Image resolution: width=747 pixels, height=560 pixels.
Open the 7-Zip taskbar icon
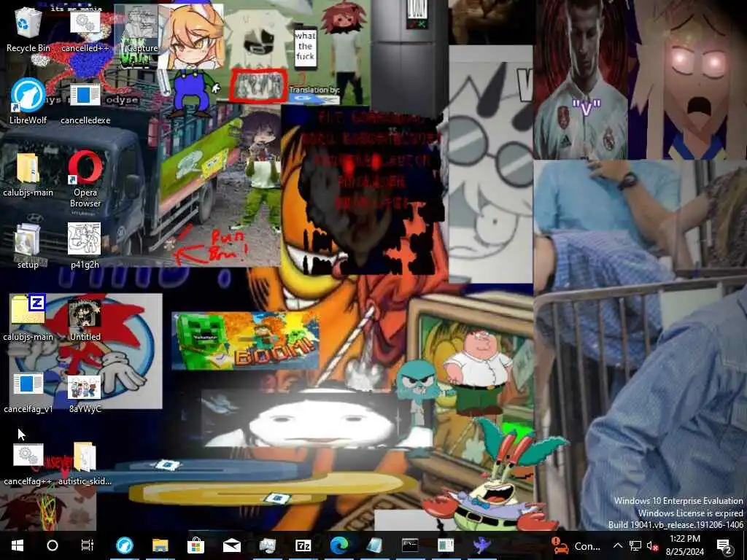pos(303,545)
